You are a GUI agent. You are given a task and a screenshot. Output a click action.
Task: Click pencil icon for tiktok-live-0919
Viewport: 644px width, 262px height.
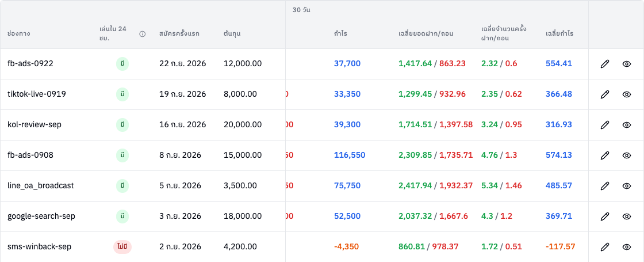pyautogui.click(x=604, y=94)
